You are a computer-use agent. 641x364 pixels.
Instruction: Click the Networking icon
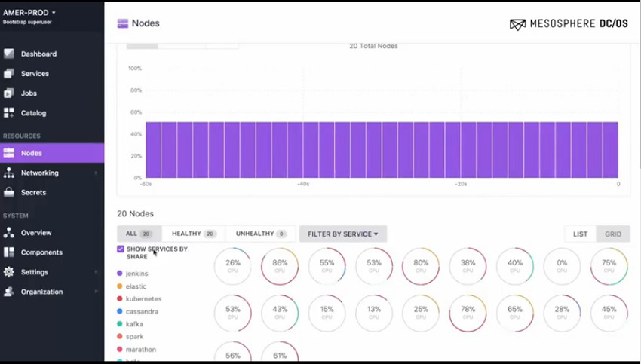(x=9, y=173)
